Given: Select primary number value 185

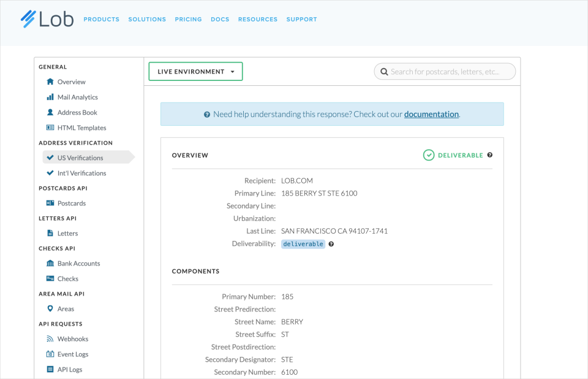Looking at the screenshot, I should pos(287,297).
